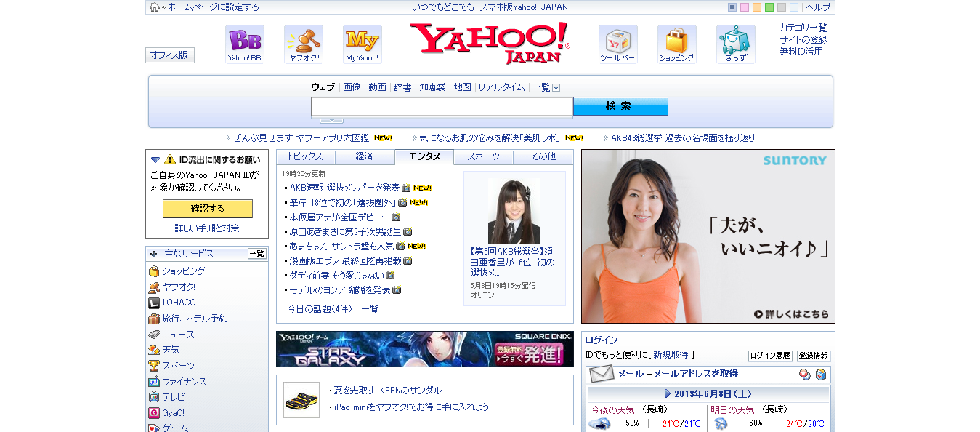Open the ツールバー icon
Image resolution: width=980 pixels, height=432 pixels.
[x=618, y=44]
